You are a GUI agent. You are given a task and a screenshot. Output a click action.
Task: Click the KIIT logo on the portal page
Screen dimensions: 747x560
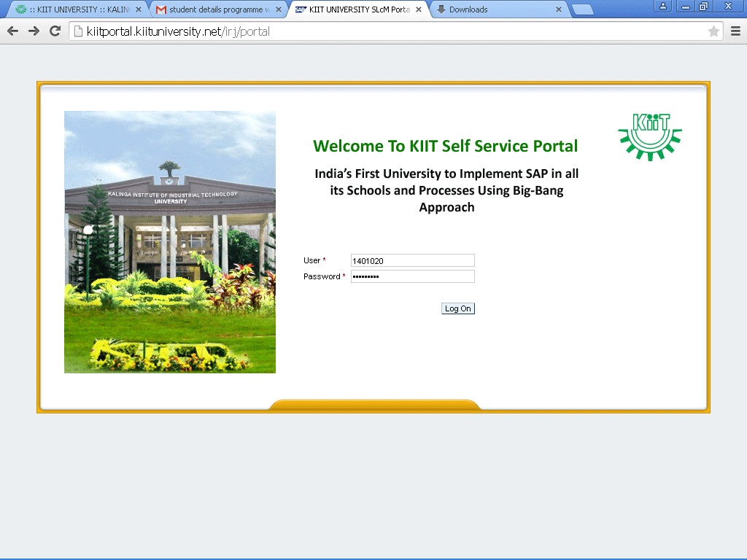(x=649, y=138)
